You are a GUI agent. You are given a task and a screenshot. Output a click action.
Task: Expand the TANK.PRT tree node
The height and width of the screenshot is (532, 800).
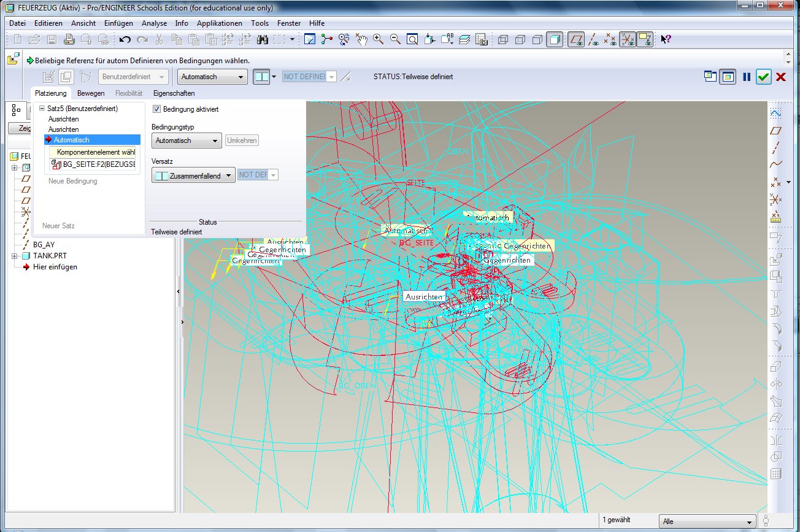(x=14, y=256)
